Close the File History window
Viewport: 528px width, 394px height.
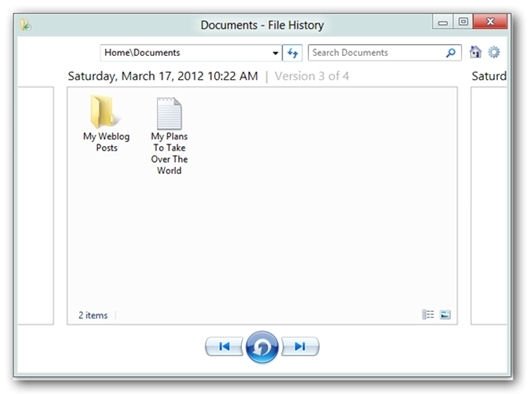490,22
